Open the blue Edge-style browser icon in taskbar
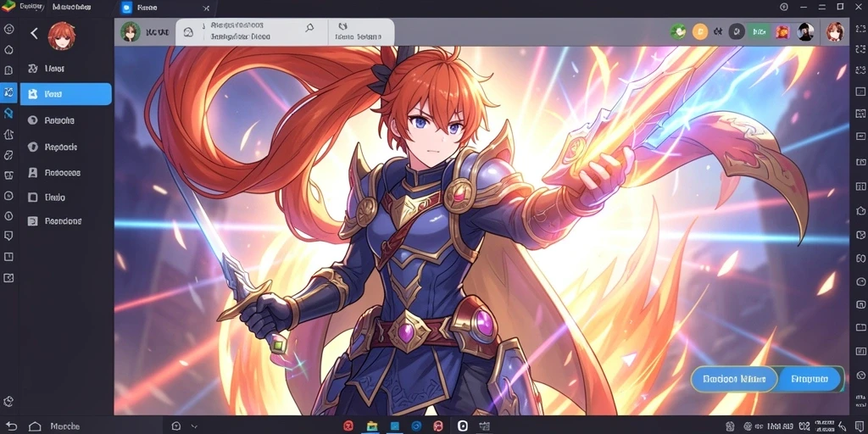 [416, 426]
